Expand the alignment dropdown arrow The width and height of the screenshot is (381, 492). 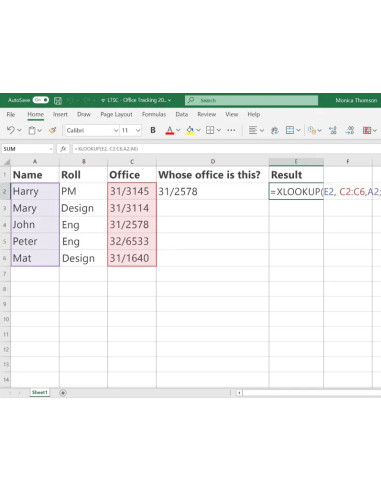(x=262, y=130)
